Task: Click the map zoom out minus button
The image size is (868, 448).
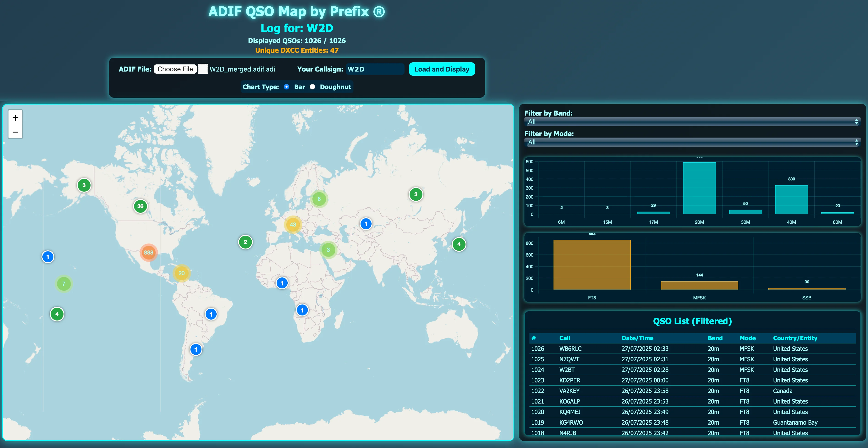Action: (x=15, y=132)
